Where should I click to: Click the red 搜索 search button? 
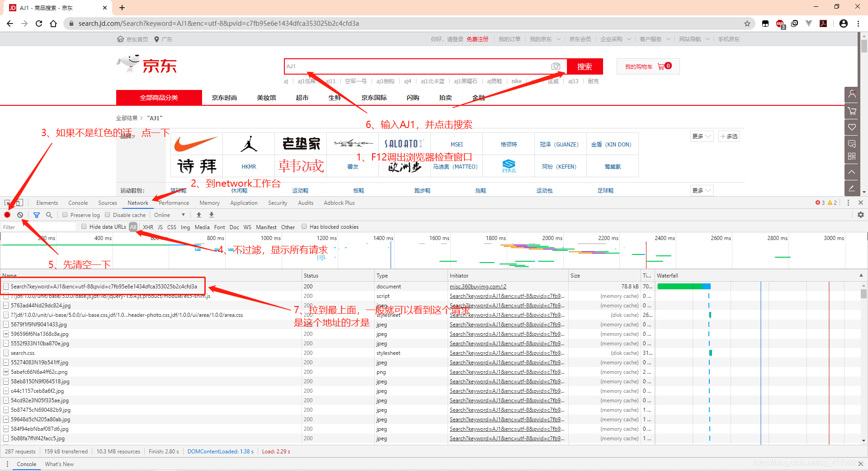(585, 66)
